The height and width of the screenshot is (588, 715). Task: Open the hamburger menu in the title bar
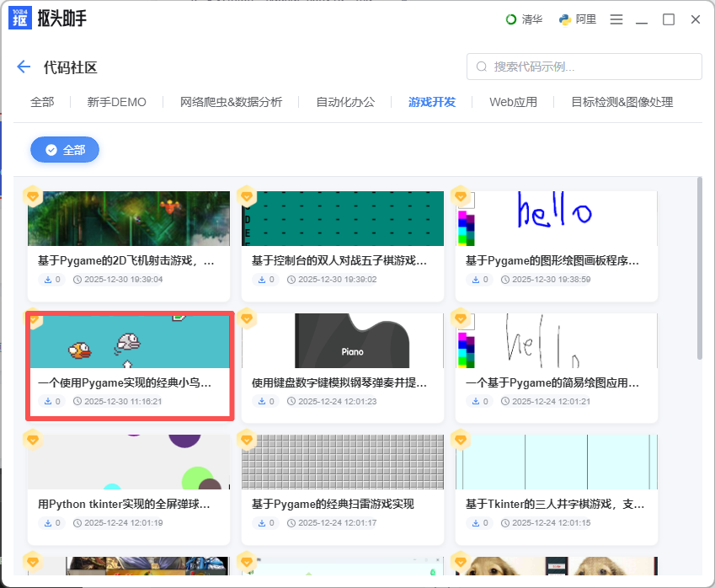point(616,19)
